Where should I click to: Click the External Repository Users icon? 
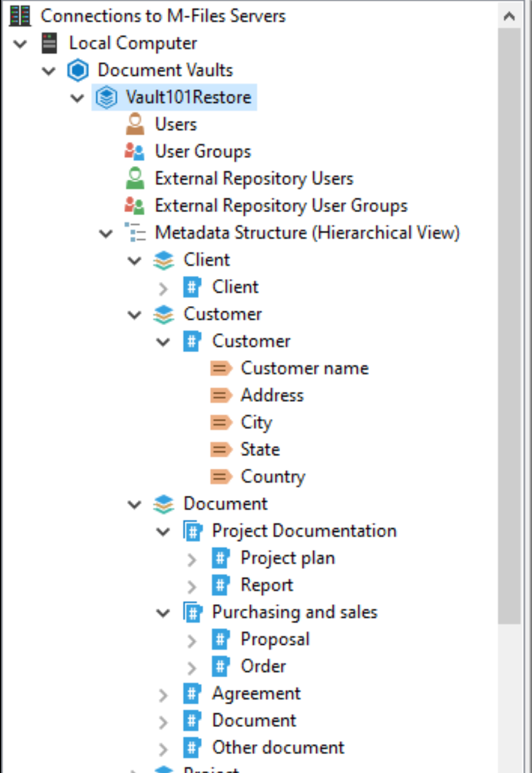[x=135, y=178]
